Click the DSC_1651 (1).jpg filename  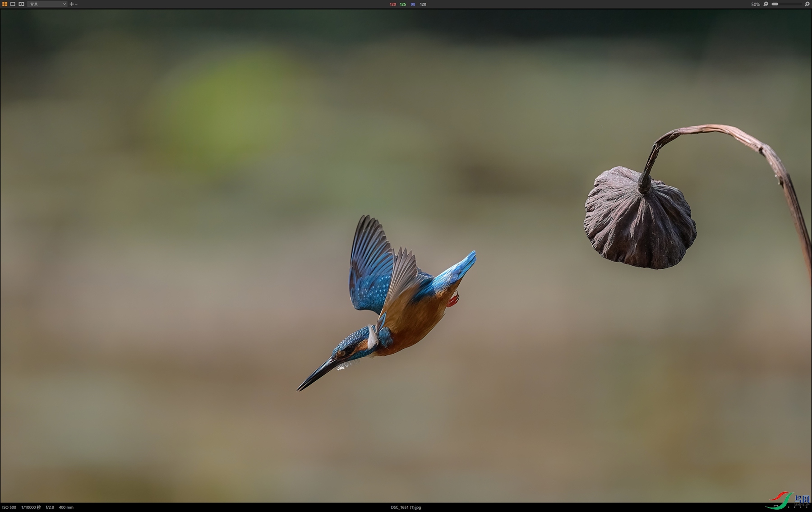click(x=406, y=507)
